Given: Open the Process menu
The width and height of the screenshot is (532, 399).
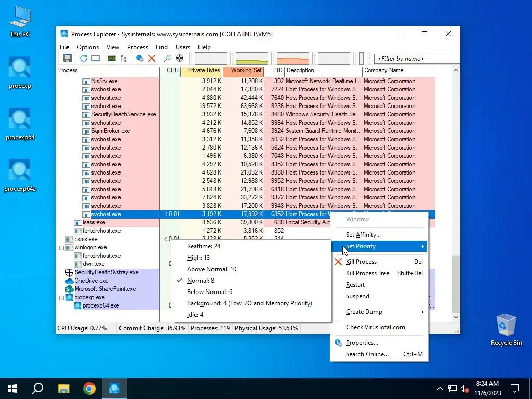Looking at the screenshot, I should [x=137, y=47].
